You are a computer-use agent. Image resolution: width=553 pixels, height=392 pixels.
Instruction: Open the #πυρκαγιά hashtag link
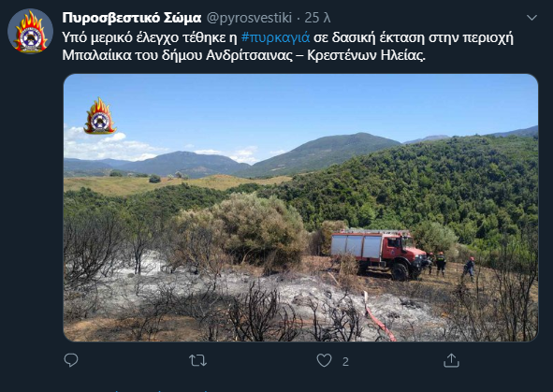click(x=275, y=37)
